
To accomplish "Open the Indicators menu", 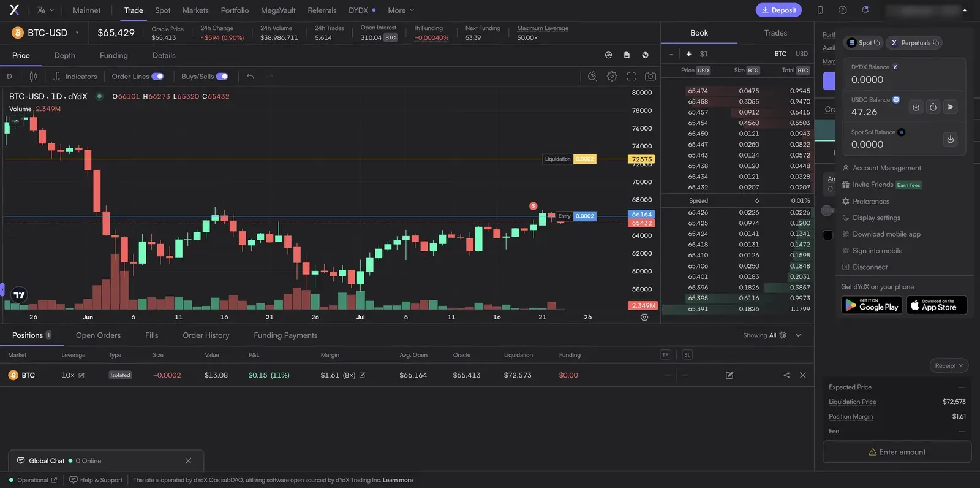I will click(75, 77).
